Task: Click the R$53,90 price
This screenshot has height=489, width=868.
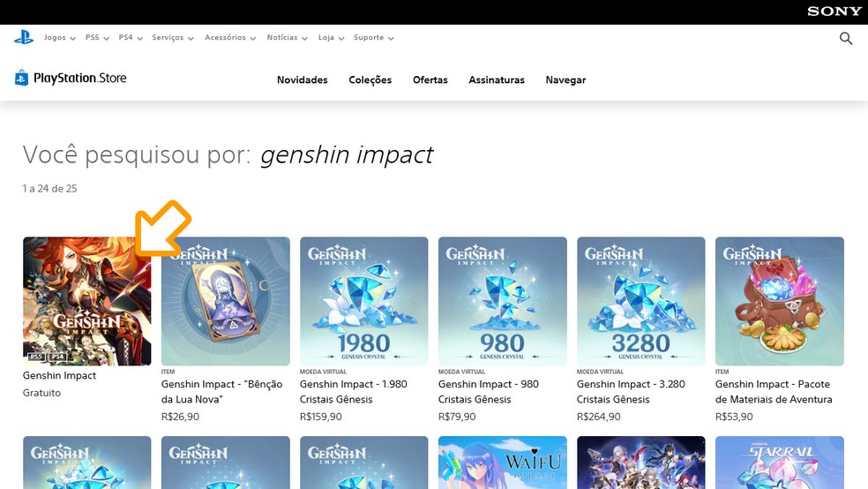Action: coord(734,417)
